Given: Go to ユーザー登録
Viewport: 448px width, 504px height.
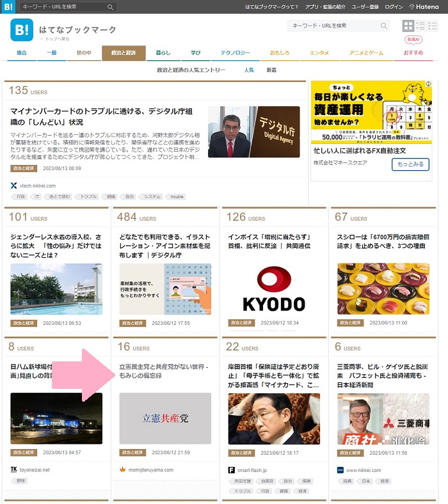Looking at the screenshot, I should click(365, 7).
